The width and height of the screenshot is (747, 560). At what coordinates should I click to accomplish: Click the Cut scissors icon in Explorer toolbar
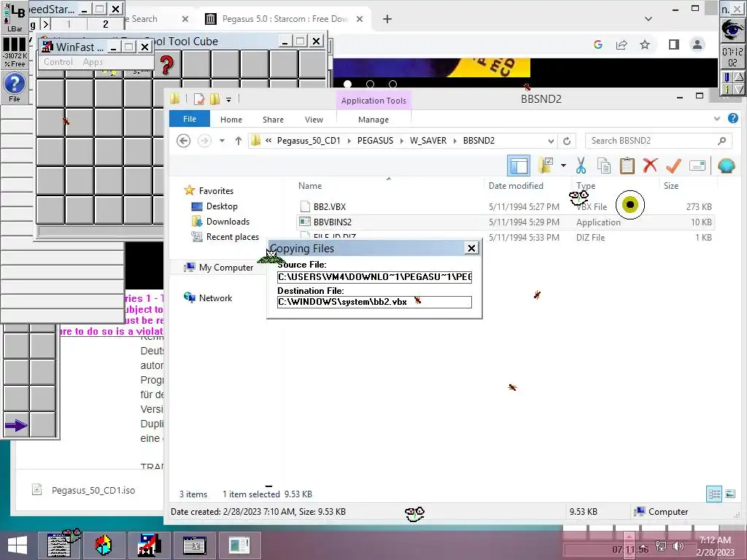[581, 166]
